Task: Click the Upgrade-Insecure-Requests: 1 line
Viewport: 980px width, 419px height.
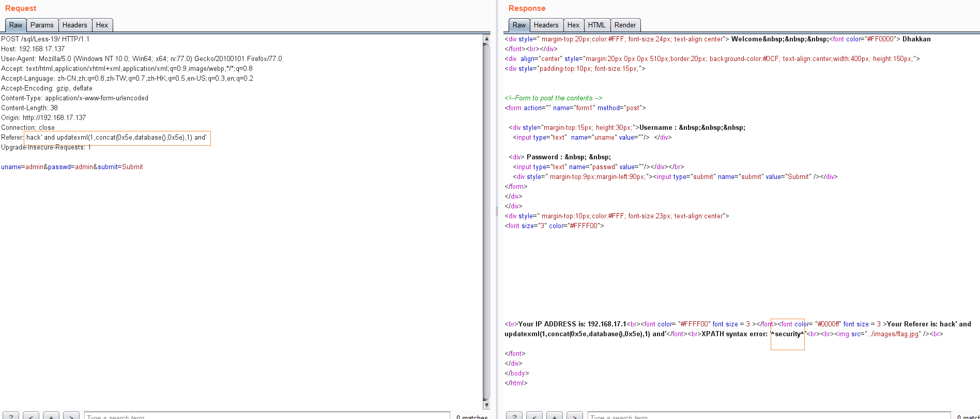Action: coord(46,147)
